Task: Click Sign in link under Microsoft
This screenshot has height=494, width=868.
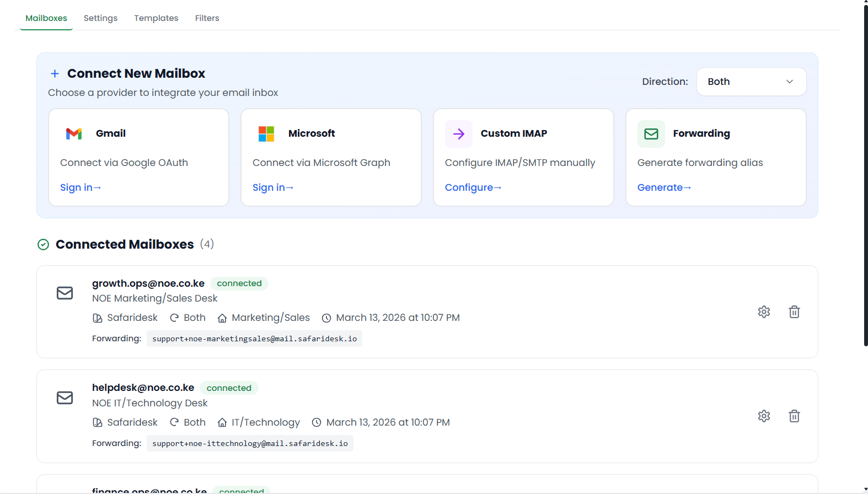Action: click(273, 187)
